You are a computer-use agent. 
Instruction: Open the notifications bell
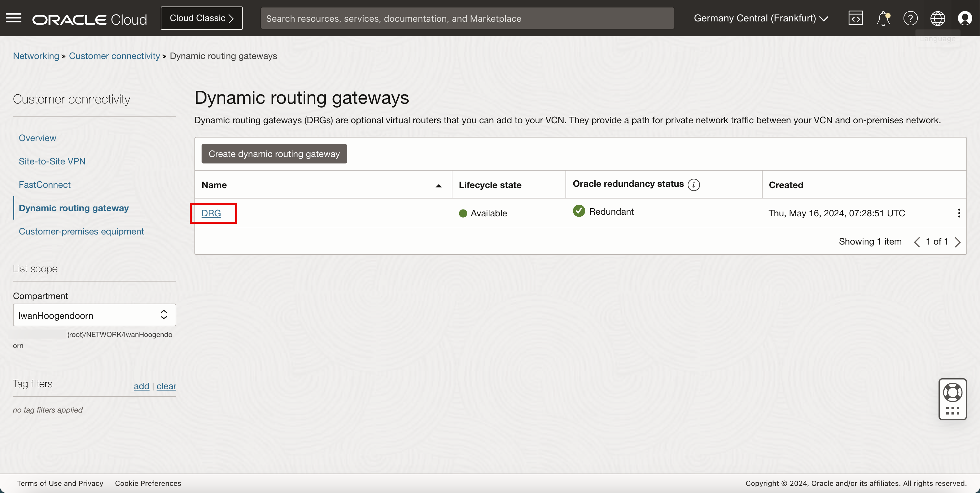[x=883, y=18]
